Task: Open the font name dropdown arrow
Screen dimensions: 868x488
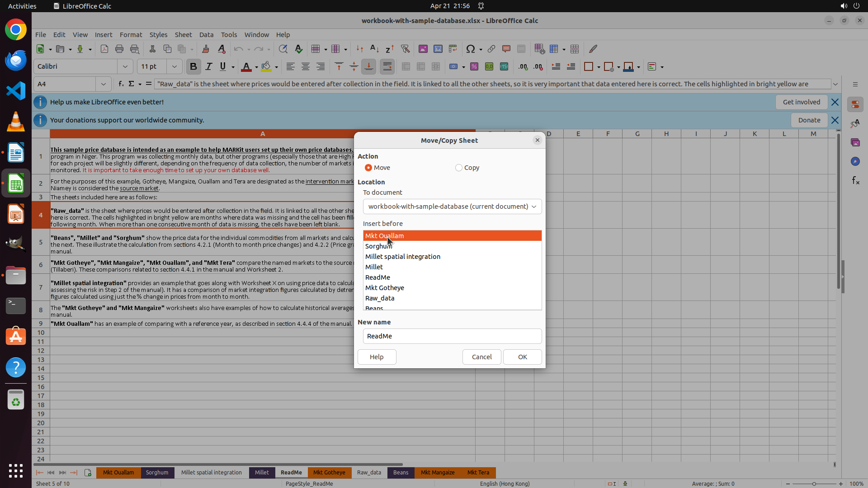Action: pyautogui.click(x=125, y=67)
